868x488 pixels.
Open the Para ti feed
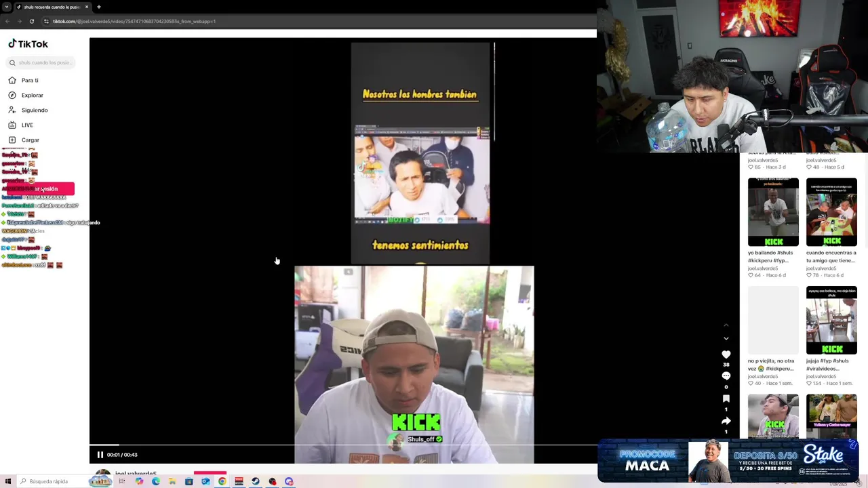[x=30, y=80]
